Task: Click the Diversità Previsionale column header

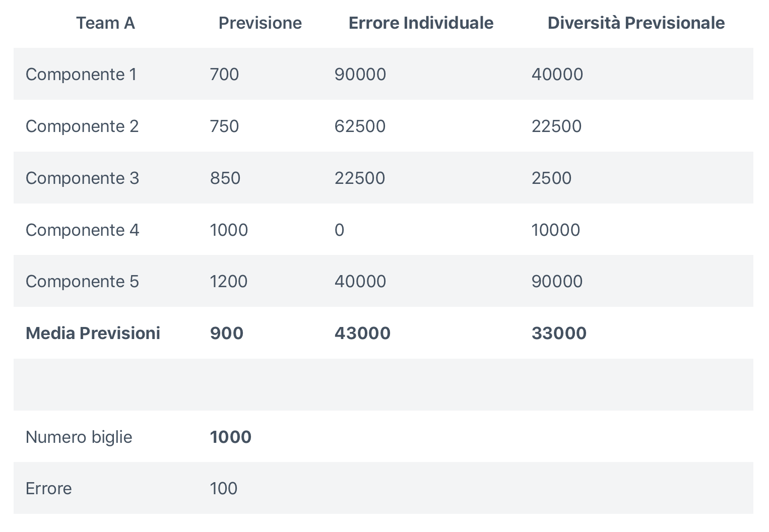Action: pyautogui.click(x=636, y=23)
